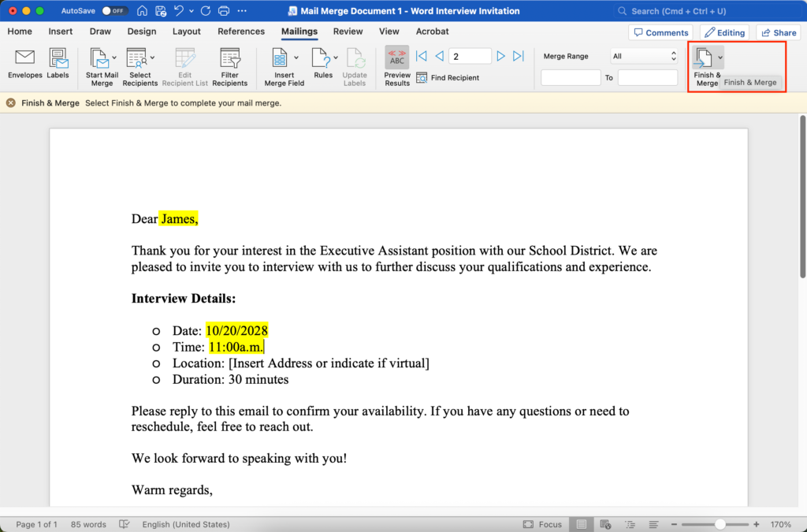Click the Share button
The height and width of the screenshot is (532, 807).
[x=777, y=32]
